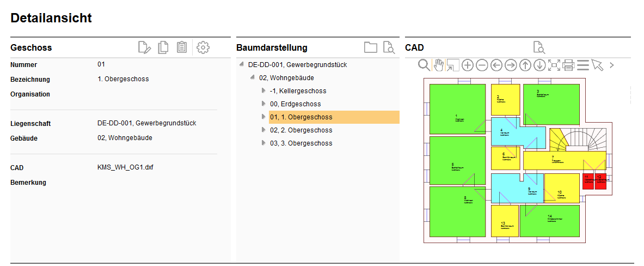Zoom out with the minus circle
Image resolution: width=644 pixels, height=266 pixels.
[482, 65]
